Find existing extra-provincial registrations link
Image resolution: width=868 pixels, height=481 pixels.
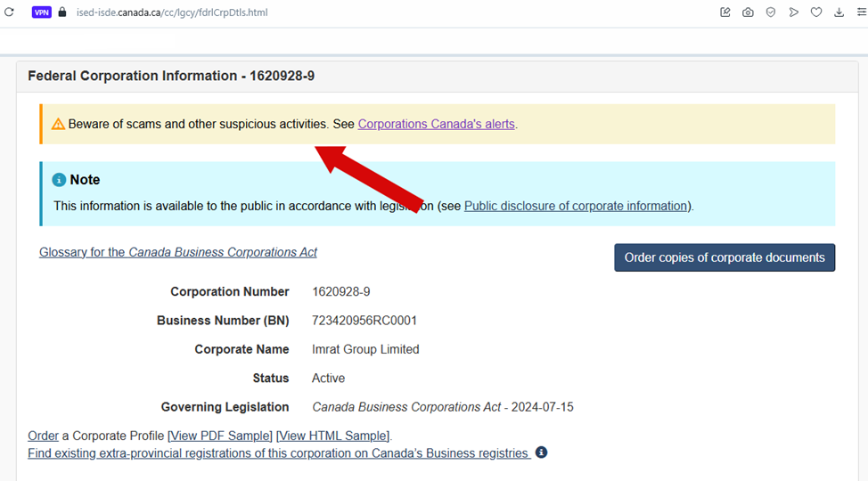point(278,453)
